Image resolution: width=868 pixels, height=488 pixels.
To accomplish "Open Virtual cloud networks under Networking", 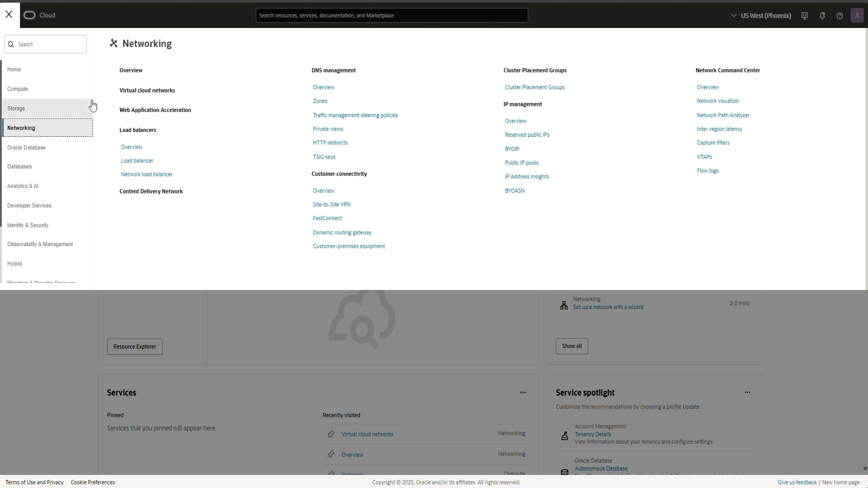I will pos(147,90).
